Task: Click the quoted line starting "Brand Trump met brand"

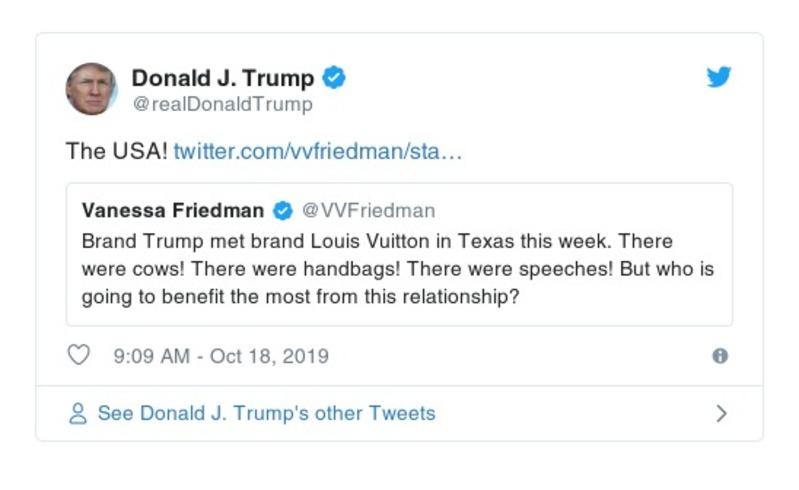Action: tap(376, 242)
